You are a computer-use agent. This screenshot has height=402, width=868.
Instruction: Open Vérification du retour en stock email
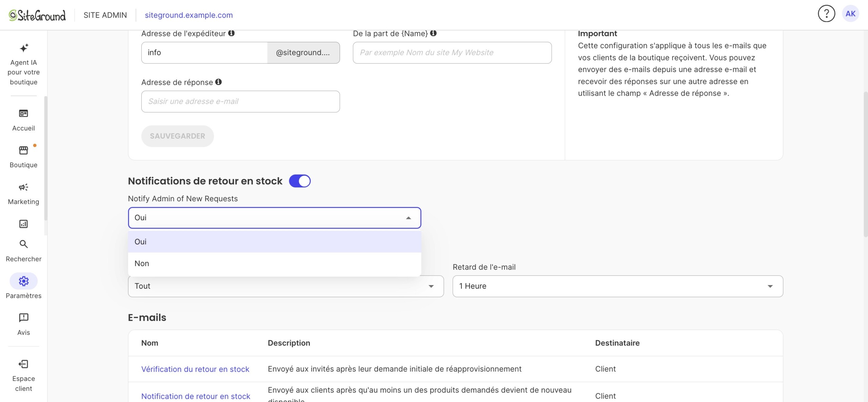coord(195,369)
